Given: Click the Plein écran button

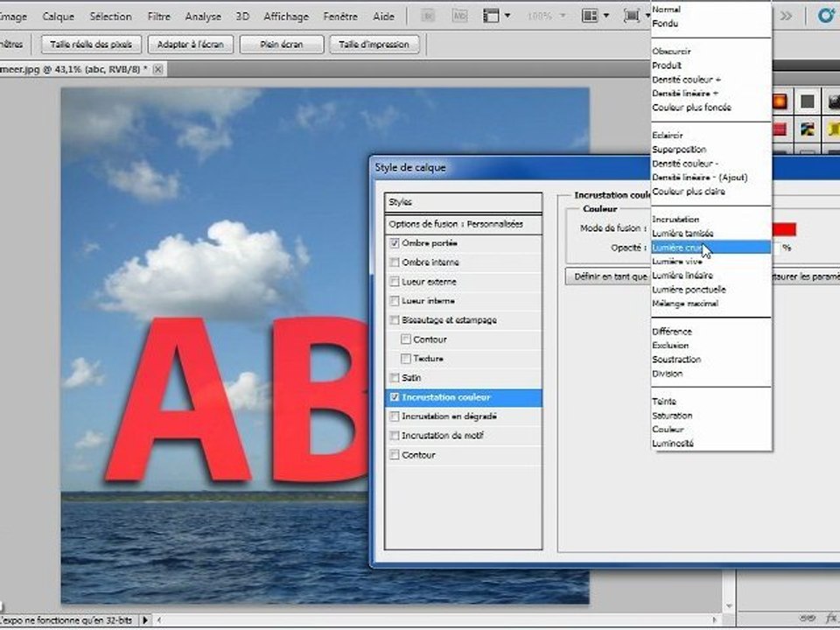Looking at the screenshot, I should pos(282,45).
